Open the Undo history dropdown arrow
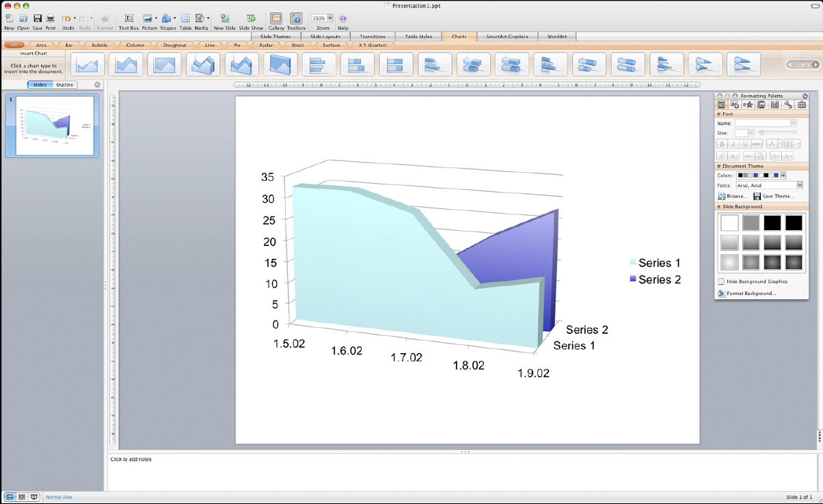Image resolution: width=823 pixels, height=504 pixels. tap(75, 18)
